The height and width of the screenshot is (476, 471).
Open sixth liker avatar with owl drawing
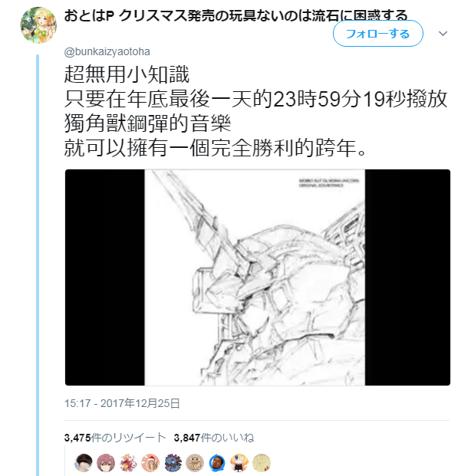click(195, 463)
